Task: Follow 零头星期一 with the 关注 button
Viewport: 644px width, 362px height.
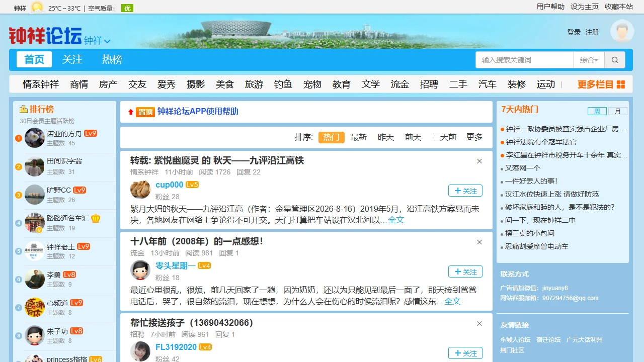Action: coord(465,271)
